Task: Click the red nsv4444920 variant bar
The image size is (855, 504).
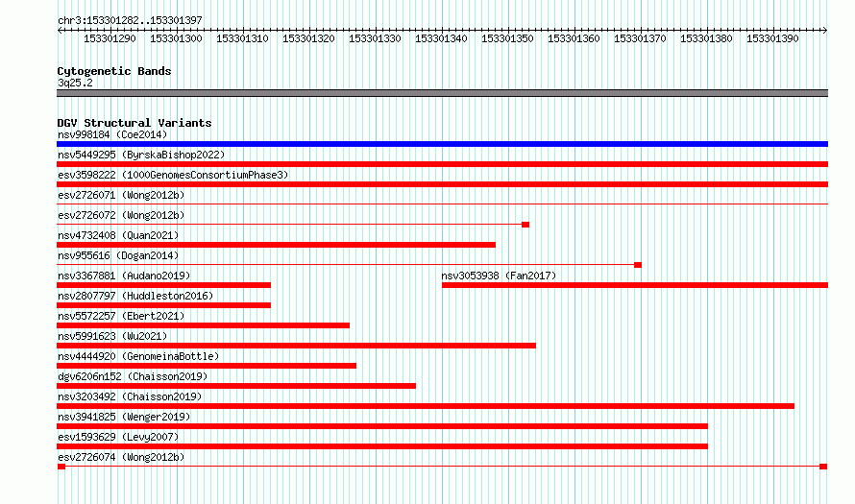Action: click(x=207, y=366)
